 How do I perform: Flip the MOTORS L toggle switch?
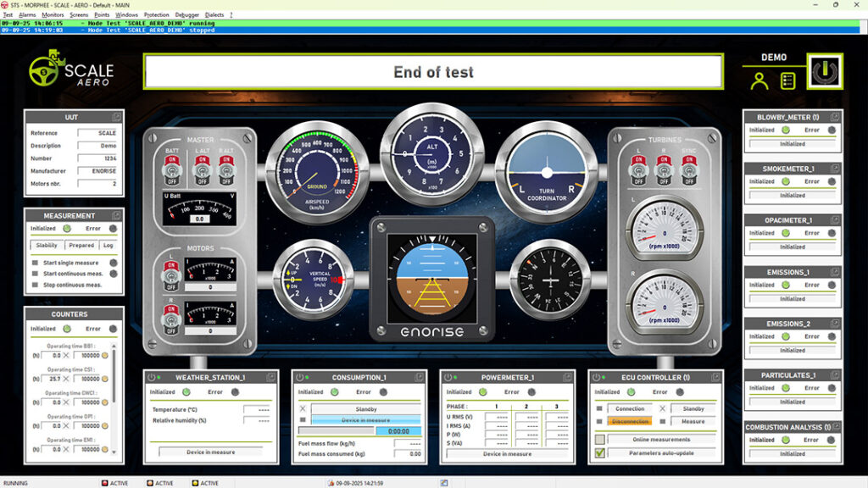point(171,275)
